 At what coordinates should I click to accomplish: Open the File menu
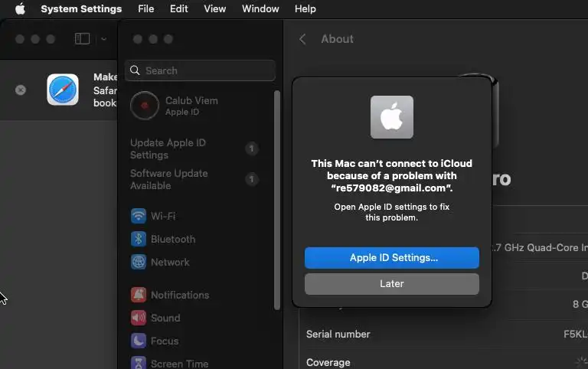click(146, 8)
